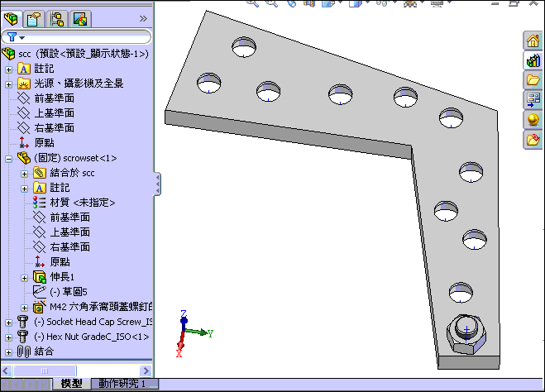The width and height of the screenshot is (545, 392).
Task: Open the File Explorer task pane
Action: click(533, 80)
